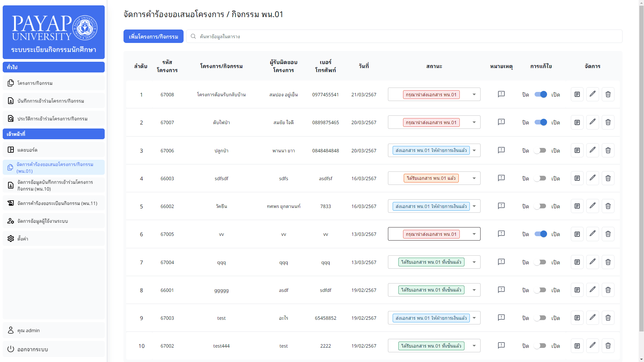Screen dimensions: 644x362
Task: View details document icon for project 67006
Action: pyautogui.click(x=577, y=150)
